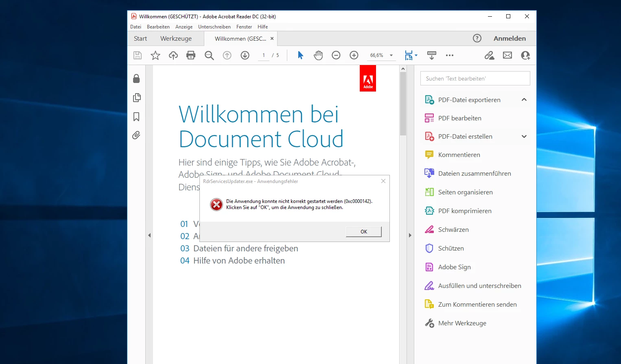
Task: Open the Fenster menu
Action: point(244,27)
